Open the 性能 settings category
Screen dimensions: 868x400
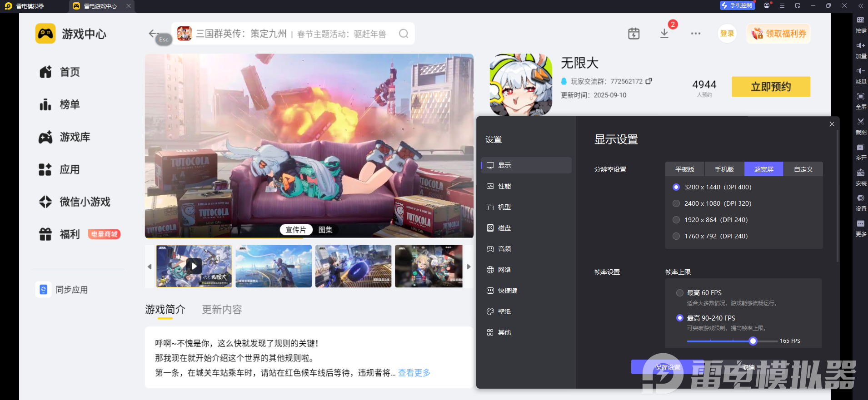click(x=526, y=186)
